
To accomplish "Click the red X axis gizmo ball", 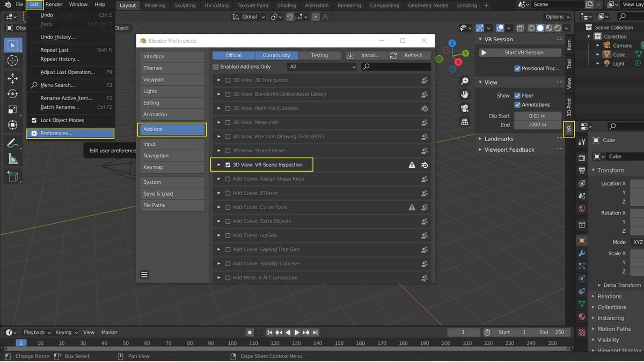I will click(x=458, y=62).
